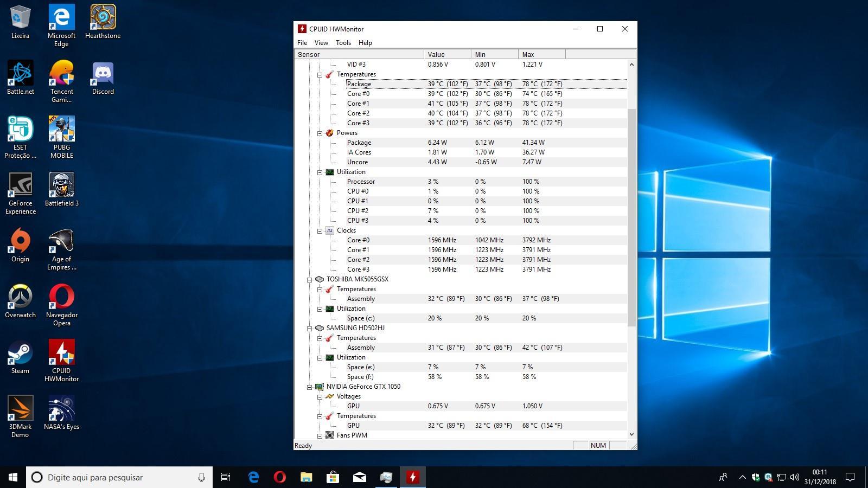Collapse the Fans PWM node
The image size is (868, 488).
(x=320, y=436)
